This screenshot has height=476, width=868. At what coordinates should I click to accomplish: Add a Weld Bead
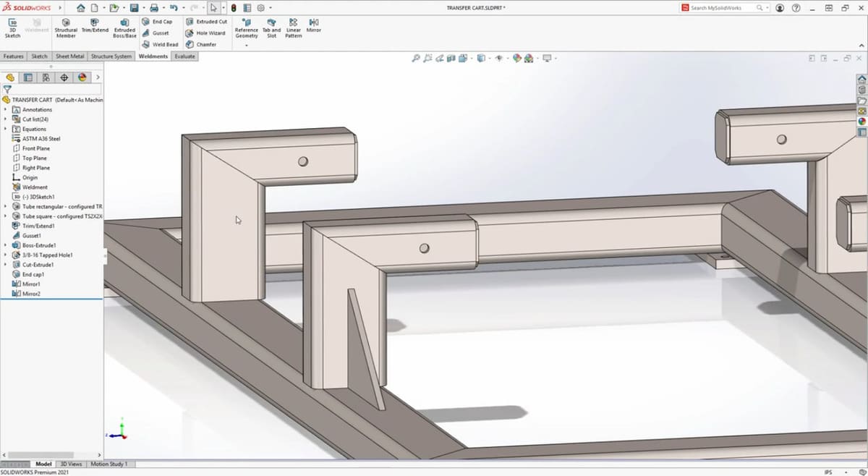pyautogui.click(x=159, y=44)
